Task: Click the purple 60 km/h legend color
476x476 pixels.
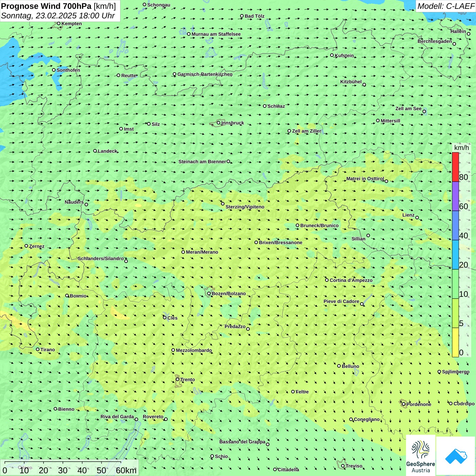Action: (455, 197)
